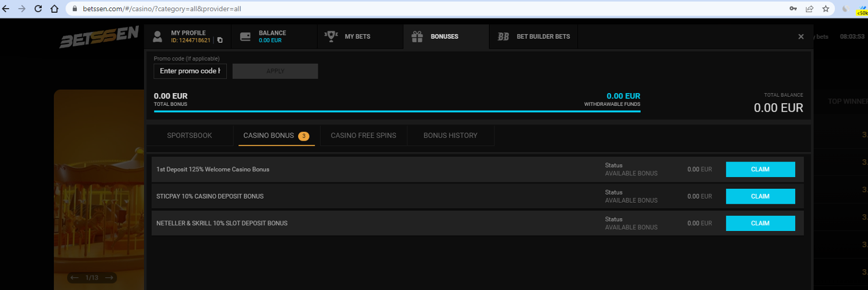Image resolution: width=868 pixels, height=290 pixels.
Task: Click the Bet Builder Bets BB icon
Action: pos(503,36)
